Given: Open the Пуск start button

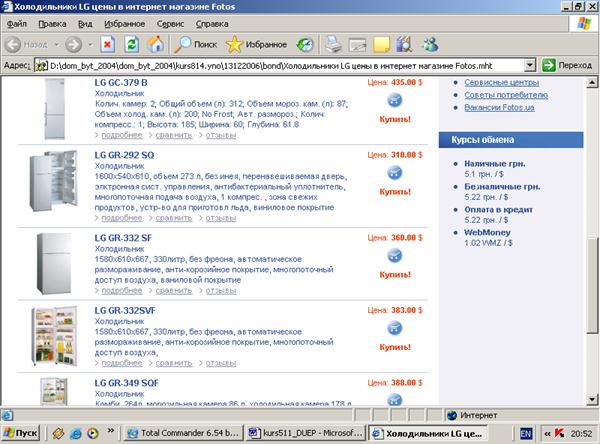Looking at the screenshot, I should tap(21, 433).
